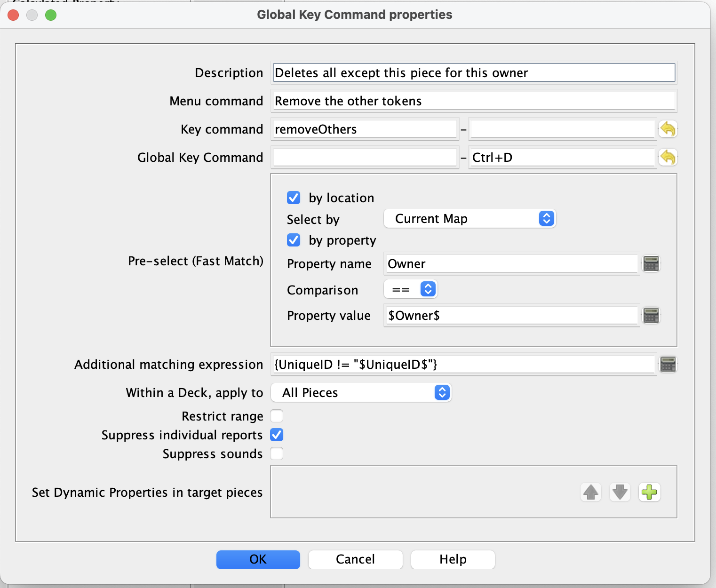Image resolution: width=716 pixels, height=588 pixels.
Task: Open the Current Map select-by dropdown
Action: pos(469,219)
